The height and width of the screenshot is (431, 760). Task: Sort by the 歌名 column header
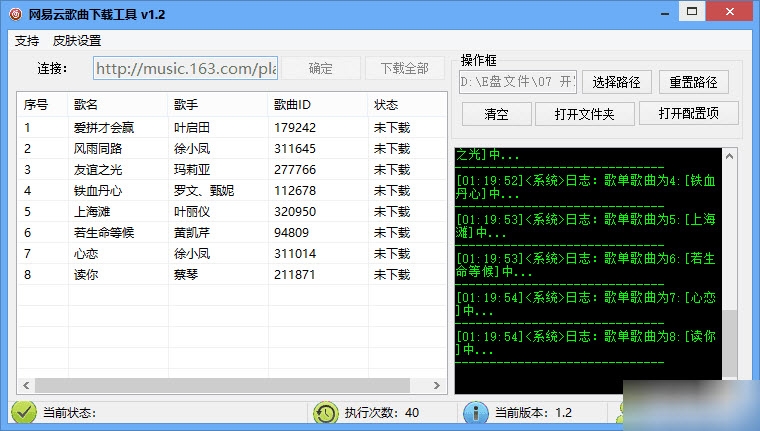[x=86, y=105]
